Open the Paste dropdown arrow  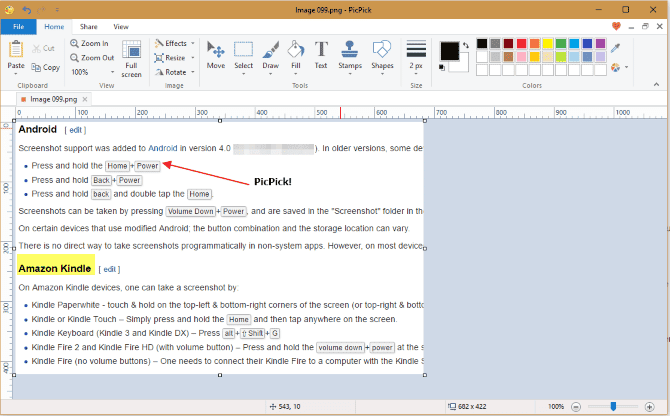click(x=16, y=74)
